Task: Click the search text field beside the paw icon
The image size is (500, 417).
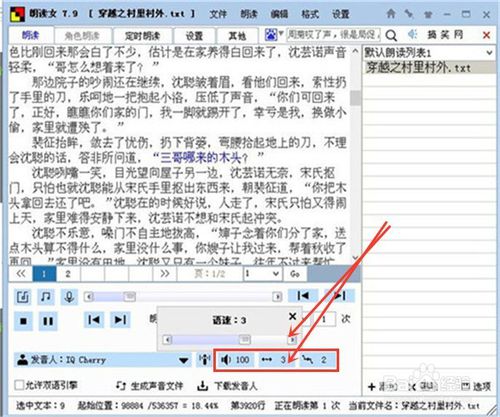Action: (x=333, y=34)
